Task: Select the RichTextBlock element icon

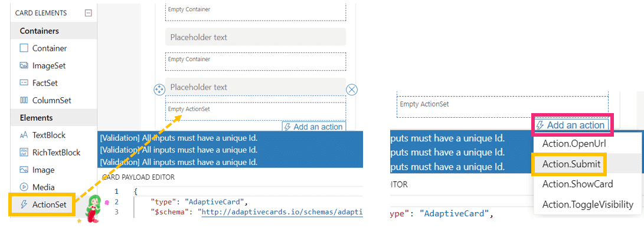Action: (24, 153)
